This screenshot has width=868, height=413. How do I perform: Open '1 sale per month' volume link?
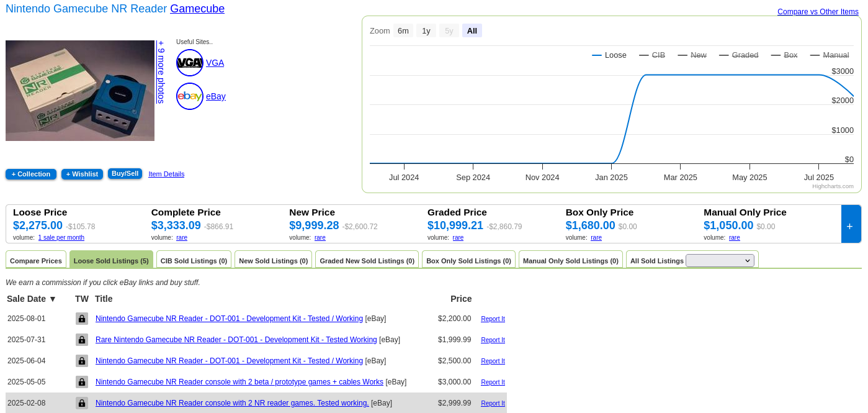[x=61, y=237]
